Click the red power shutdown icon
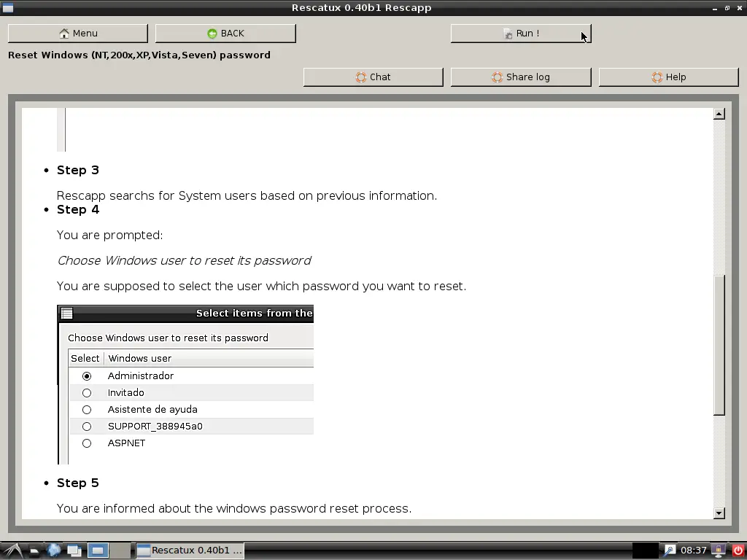Screen dimensions: 747x560 (738, 551)
